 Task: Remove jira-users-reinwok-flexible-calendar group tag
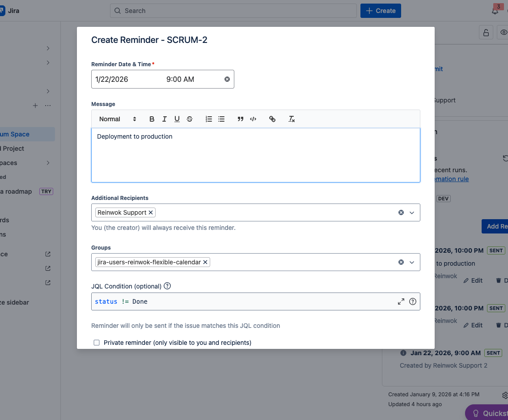pyautogui.click(x=205, y=262)
